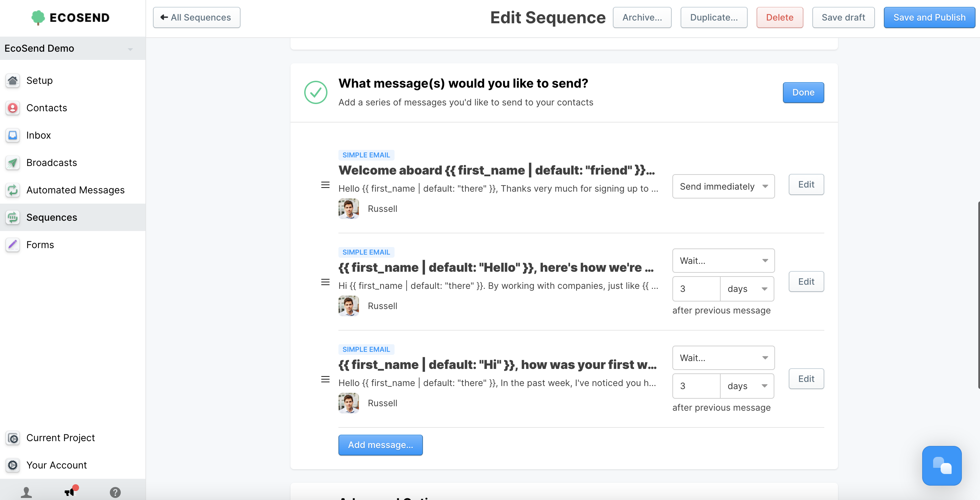Open the days unit dropdown for second email
This screenshot has height=500, width=980.
(747, 289)
